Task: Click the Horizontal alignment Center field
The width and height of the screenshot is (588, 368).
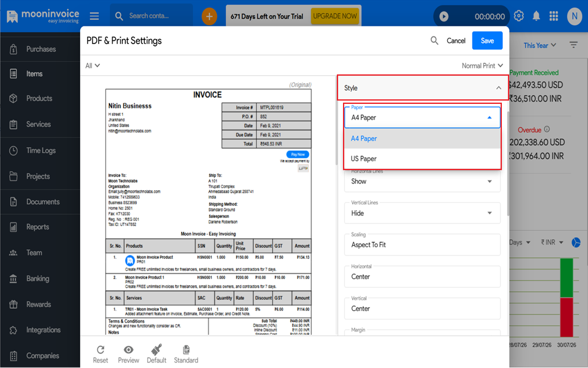Action: (422, 277)
